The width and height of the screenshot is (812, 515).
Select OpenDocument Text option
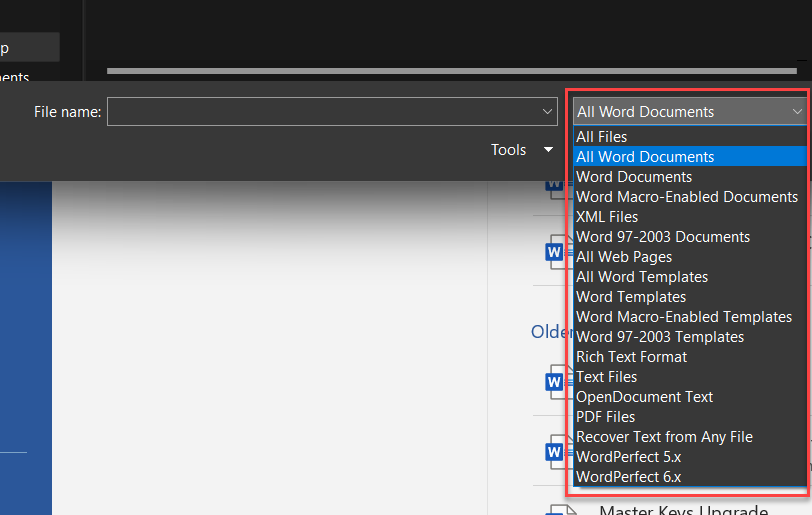click(690, 397)
